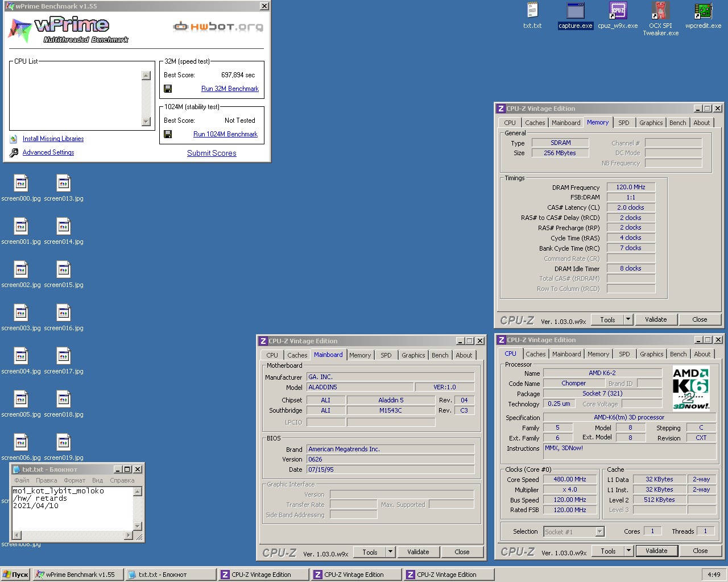
Task: Click the AMD K6-2 processor name field
Action: [602, 373]
